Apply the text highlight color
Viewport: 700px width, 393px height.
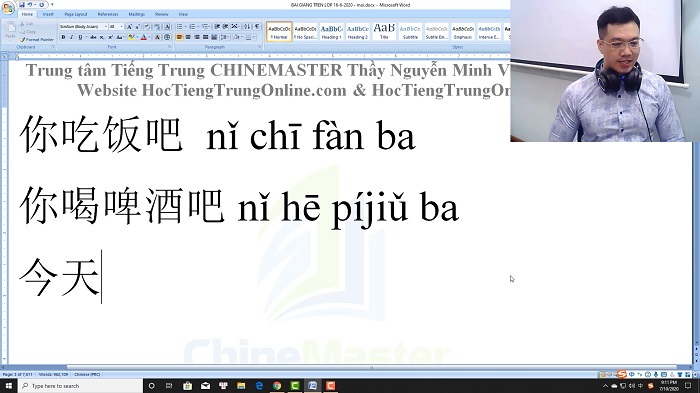point(130,37)
